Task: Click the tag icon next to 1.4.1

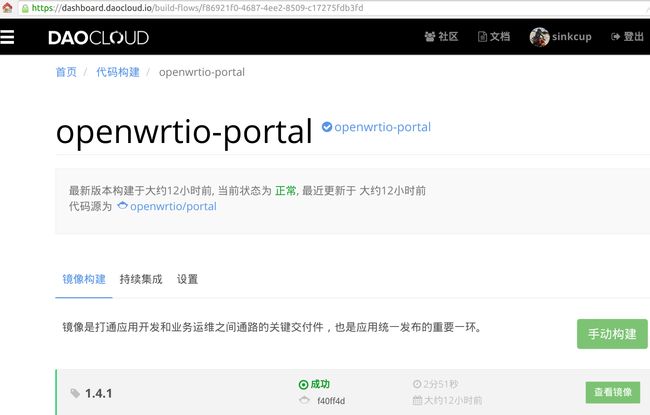Action: tap(75, 393)
